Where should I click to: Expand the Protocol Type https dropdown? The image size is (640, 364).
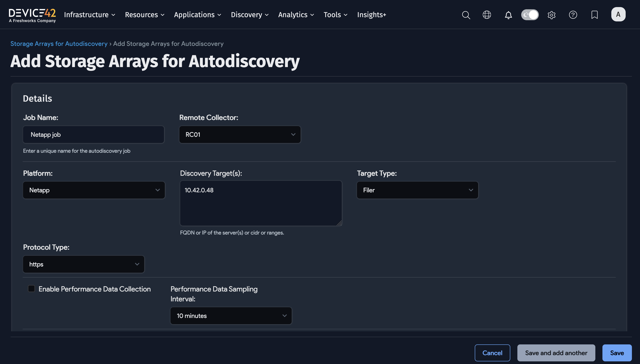(x=83, y=264)
